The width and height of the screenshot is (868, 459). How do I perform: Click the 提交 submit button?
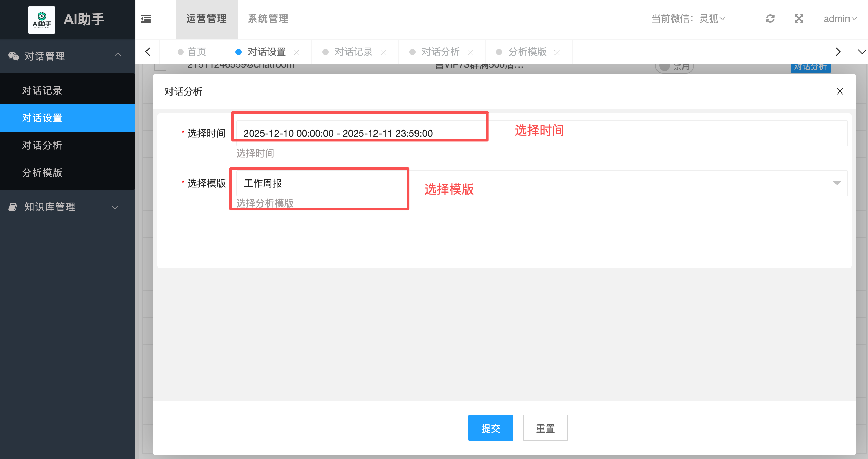coord(490,428)
